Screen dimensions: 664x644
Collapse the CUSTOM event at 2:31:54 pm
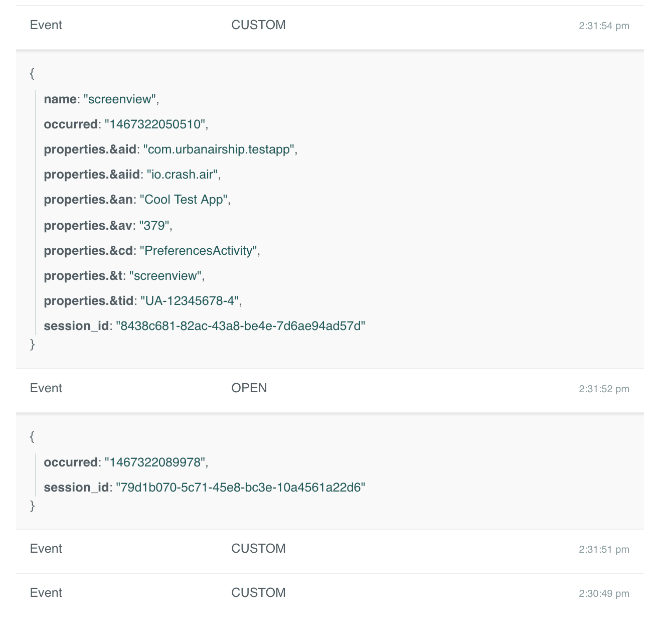click(258, 25)
